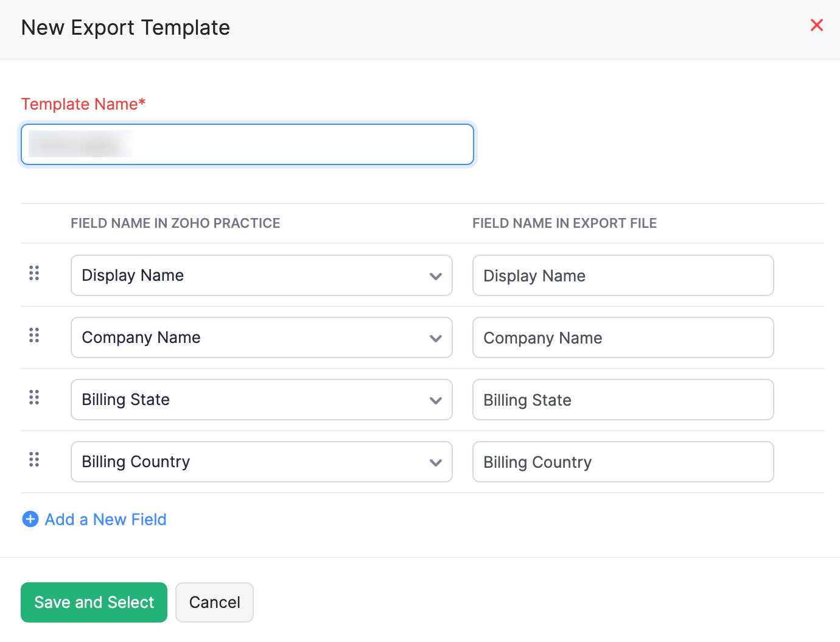Expand the Billing Country field selector
Screen dimensions: 840x642
[x=436, y=462]
